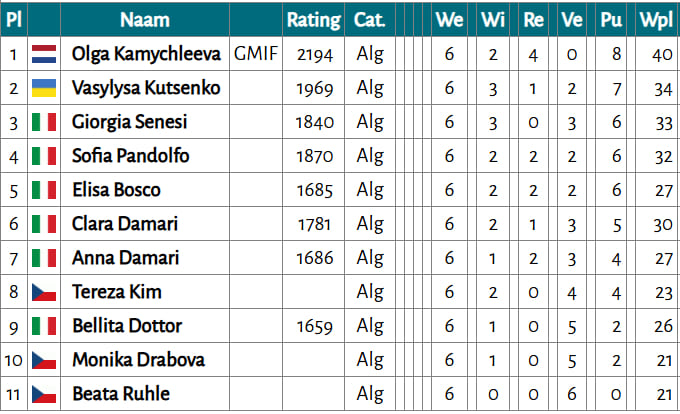Screen dimensions: 680x414
Task: Sort by the Naam column header
Action: pos(145,19)
